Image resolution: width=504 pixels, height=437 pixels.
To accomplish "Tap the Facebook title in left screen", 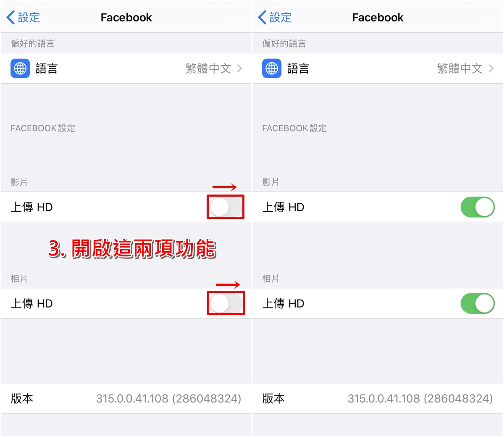I will coord(126,17).
